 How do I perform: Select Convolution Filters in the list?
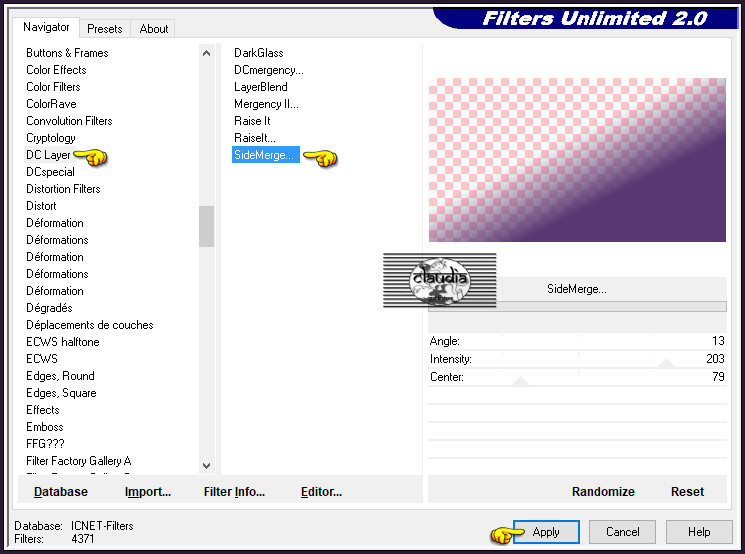[69, 121]
